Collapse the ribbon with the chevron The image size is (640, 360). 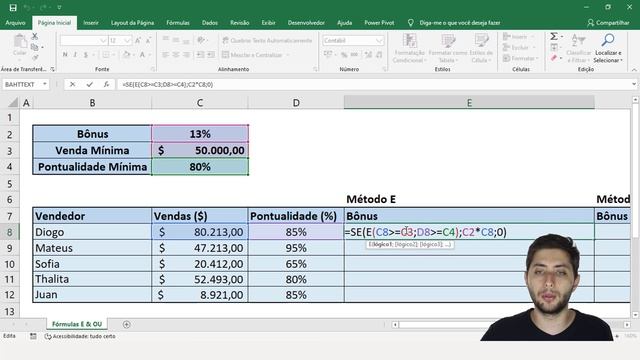tap(634, 70)
